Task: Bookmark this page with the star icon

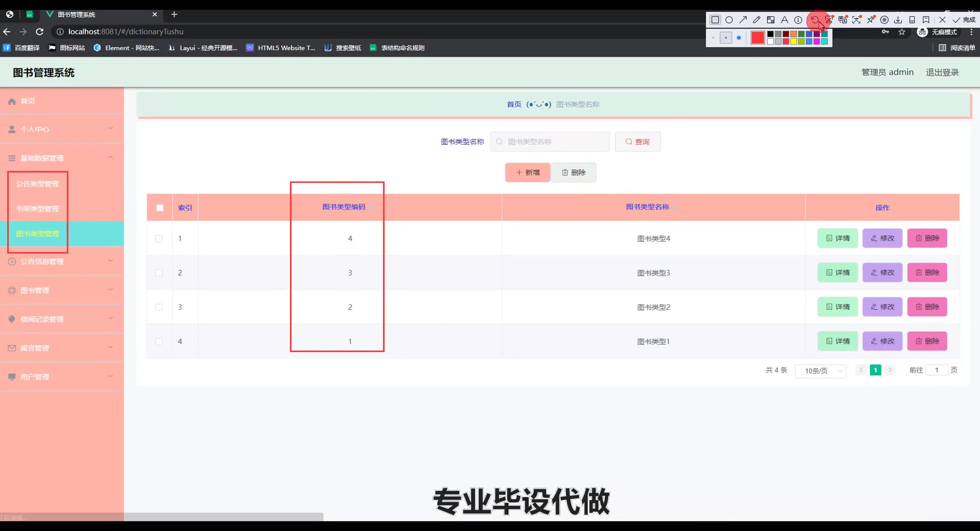Action: click(x=902, y=32)
